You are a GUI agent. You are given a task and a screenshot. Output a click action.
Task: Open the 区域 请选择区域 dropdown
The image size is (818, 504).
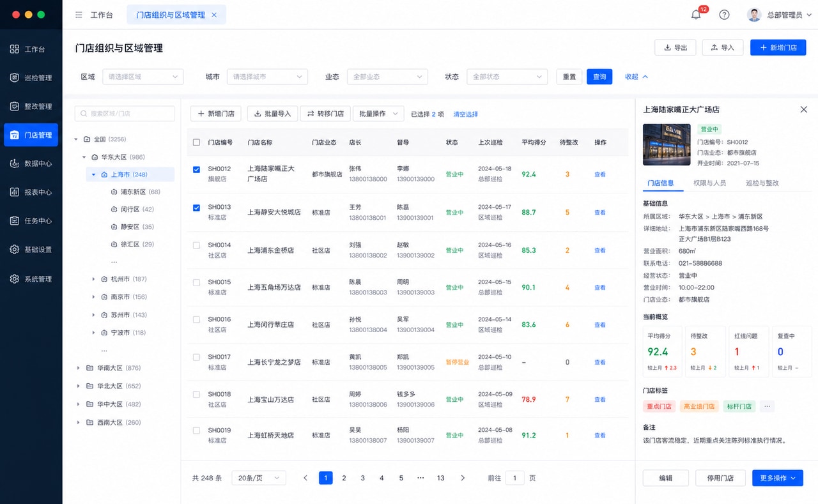pos(143,77)
